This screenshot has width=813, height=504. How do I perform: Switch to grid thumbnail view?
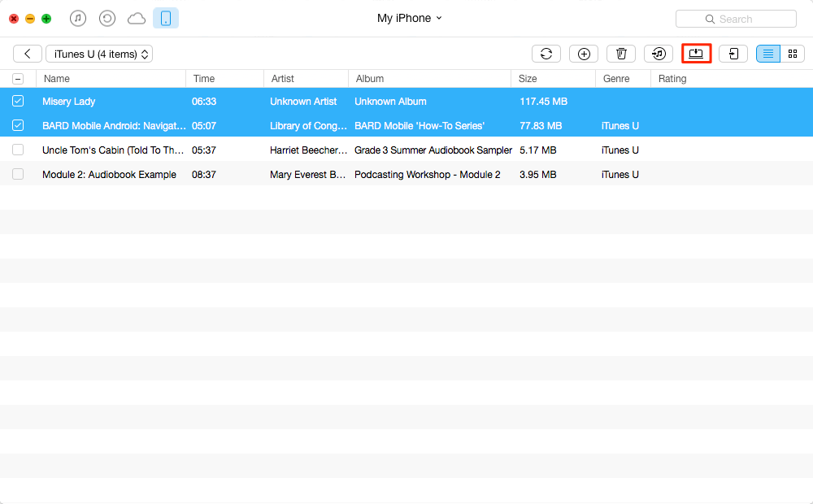[792, 54]
